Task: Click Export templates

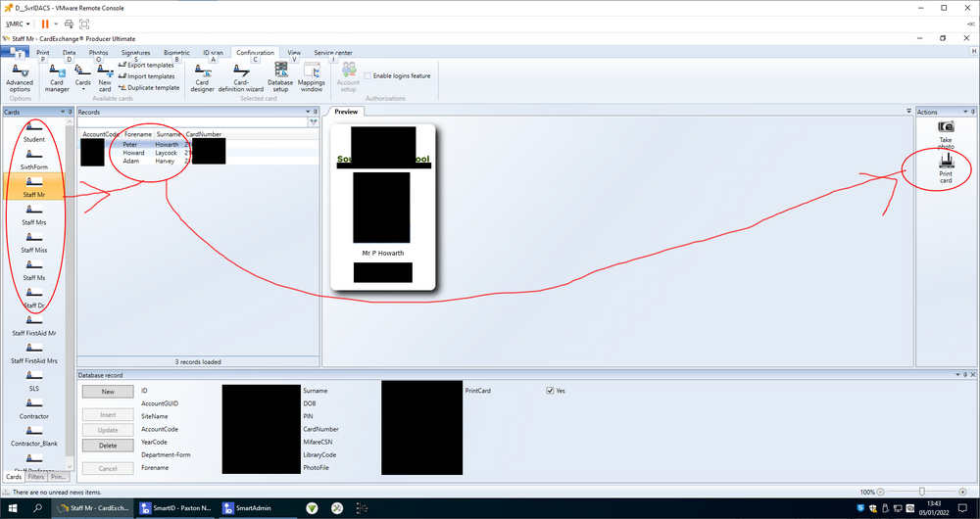Action: pos(146,65)
